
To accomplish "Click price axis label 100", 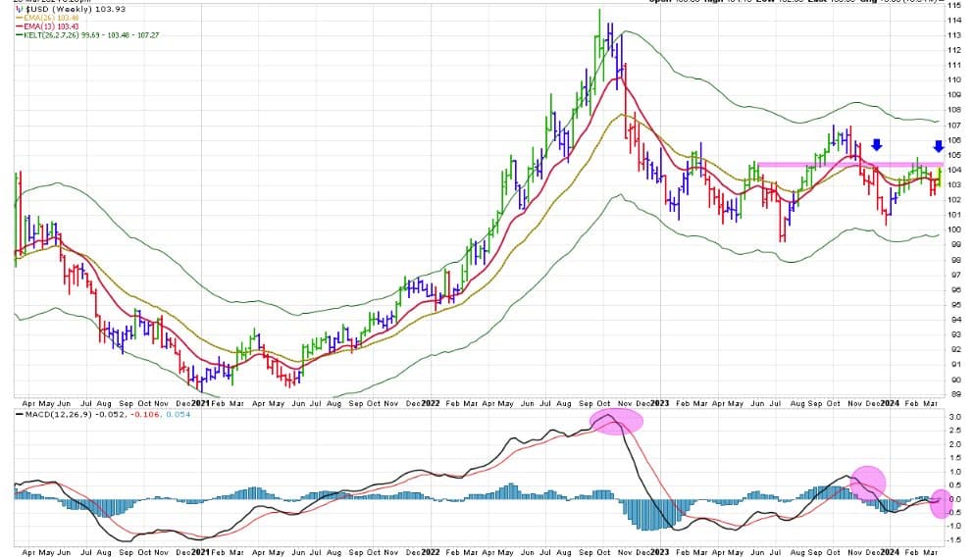I will coord(953,229).
